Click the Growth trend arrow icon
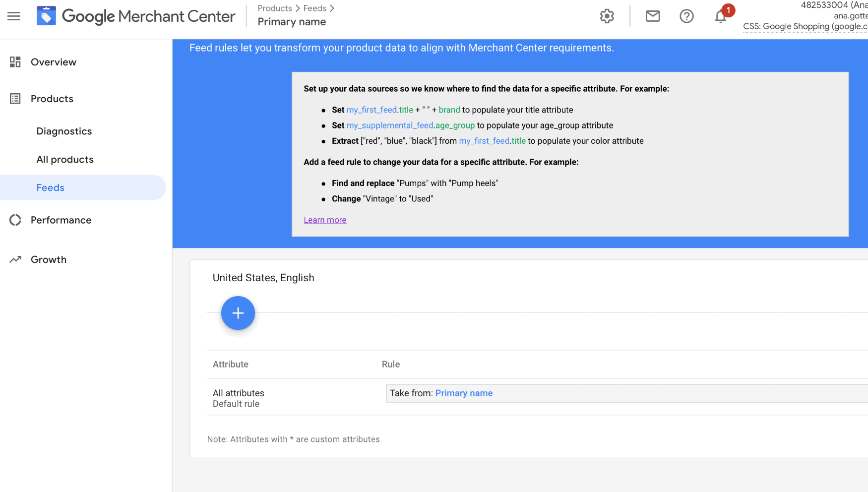 [x=15, y=259]
